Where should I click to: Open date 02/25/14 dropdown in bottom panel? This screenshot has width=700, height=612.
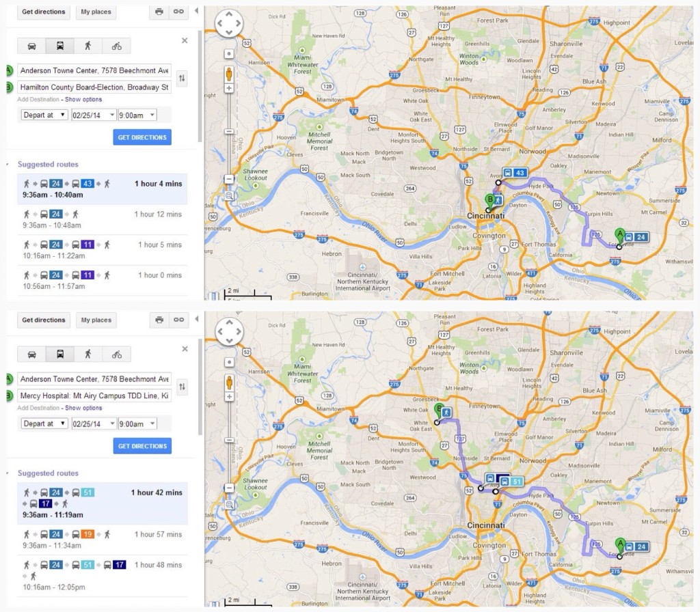click(x=94, y=423)
